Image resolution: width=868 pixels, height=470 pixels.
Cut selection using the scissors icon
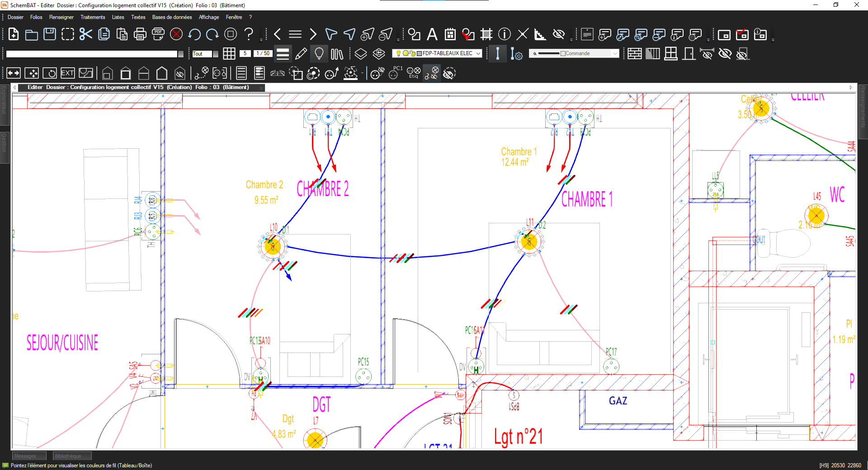[x=85, y=34]
